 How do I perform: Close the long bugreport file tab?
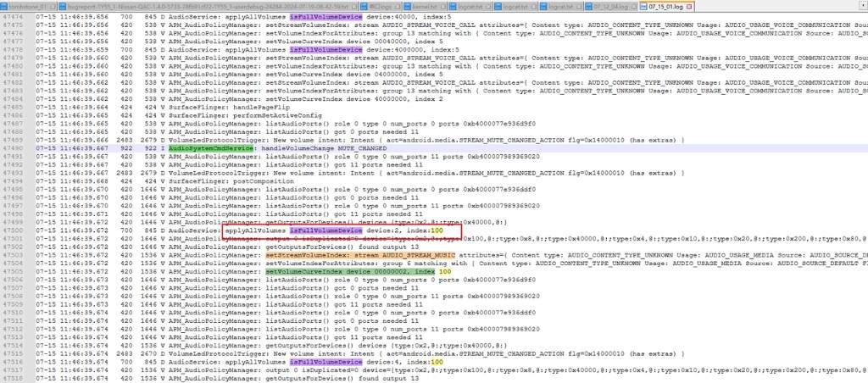point(353,7)
